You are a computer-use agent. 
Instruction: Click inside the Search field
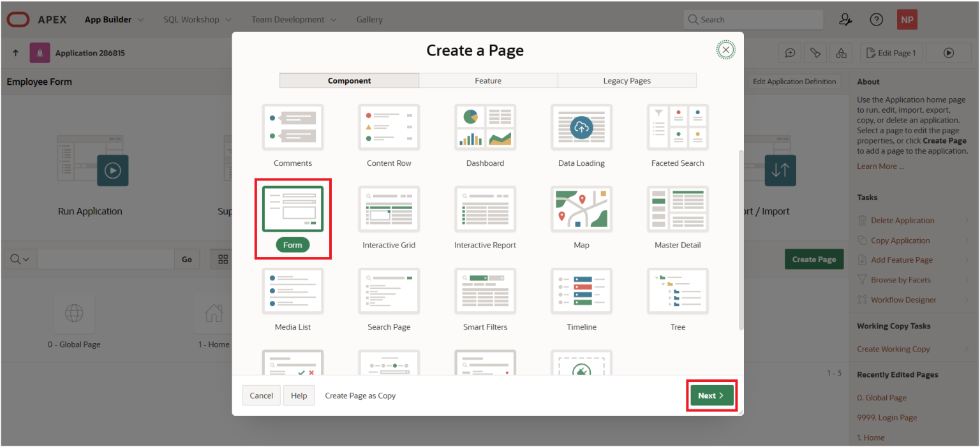pos(753,19)
